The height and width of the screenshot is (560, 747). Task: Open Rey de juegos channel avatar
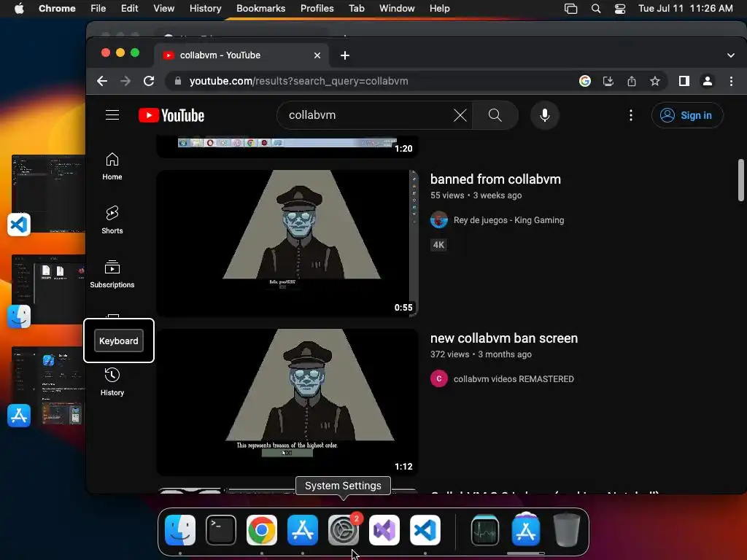(x=438, y=220)
